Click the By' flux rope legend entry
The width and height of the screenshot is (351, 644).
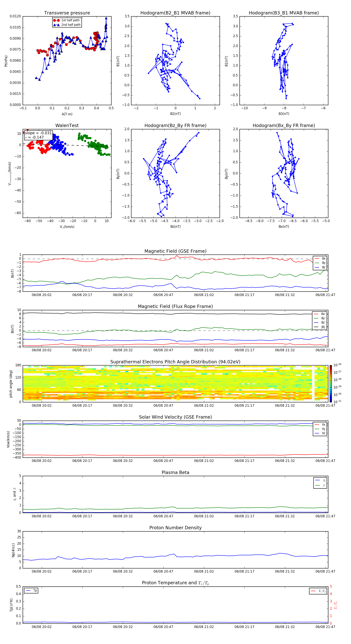pyautogui.click(x=320, y=318)
